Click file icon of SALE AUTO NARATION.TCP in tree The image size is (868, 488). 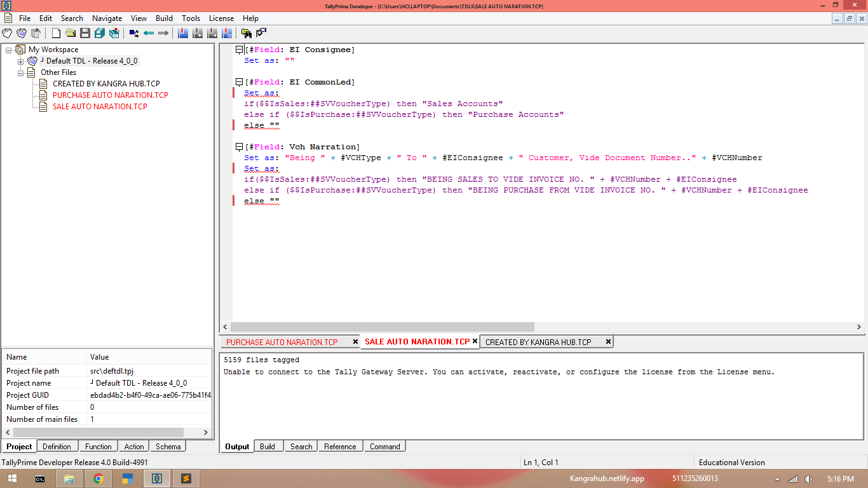click(x=43, y=107)
